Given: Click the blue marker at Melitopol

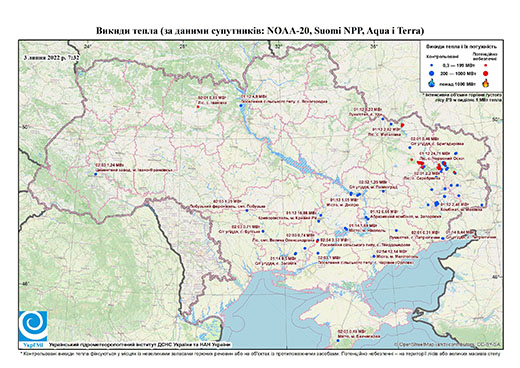Looking at the screenshot, I should point(374,256).
